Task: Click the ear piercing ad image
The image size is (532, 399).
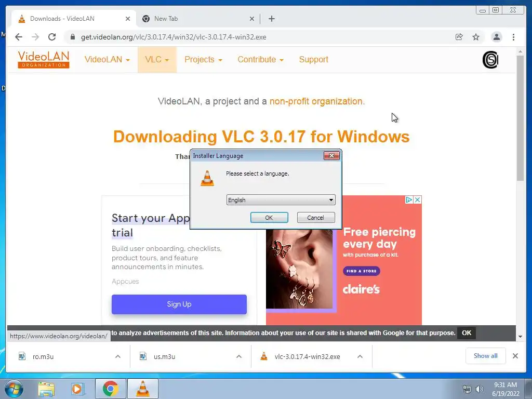Action: pos(299,269)
